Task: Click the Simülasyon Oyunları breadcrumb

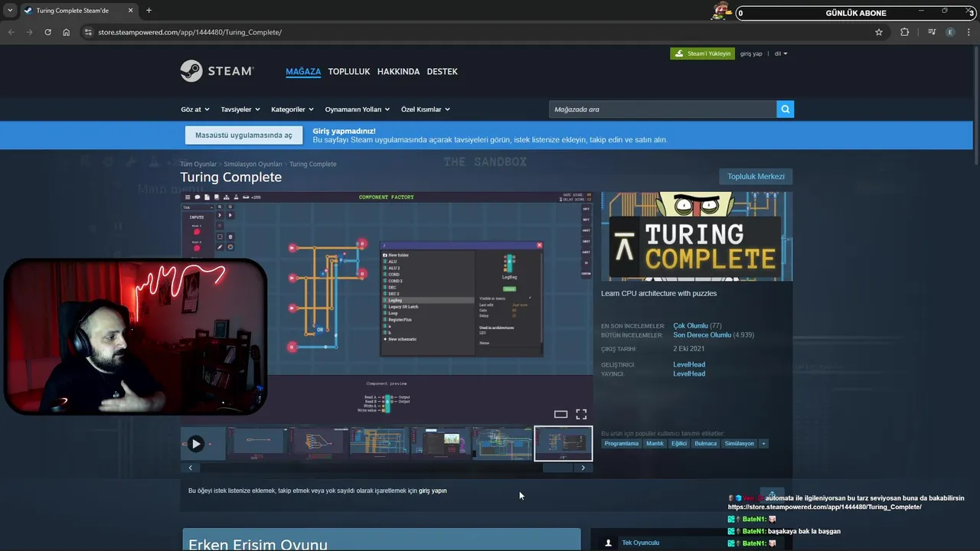Action: pos(253,164)
